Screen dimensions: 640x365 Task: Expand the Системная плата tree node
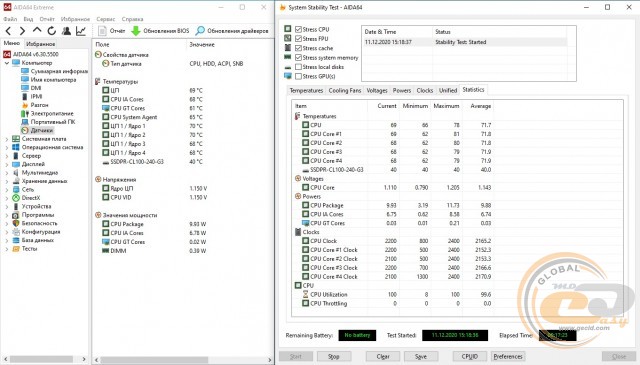point(7,139)
